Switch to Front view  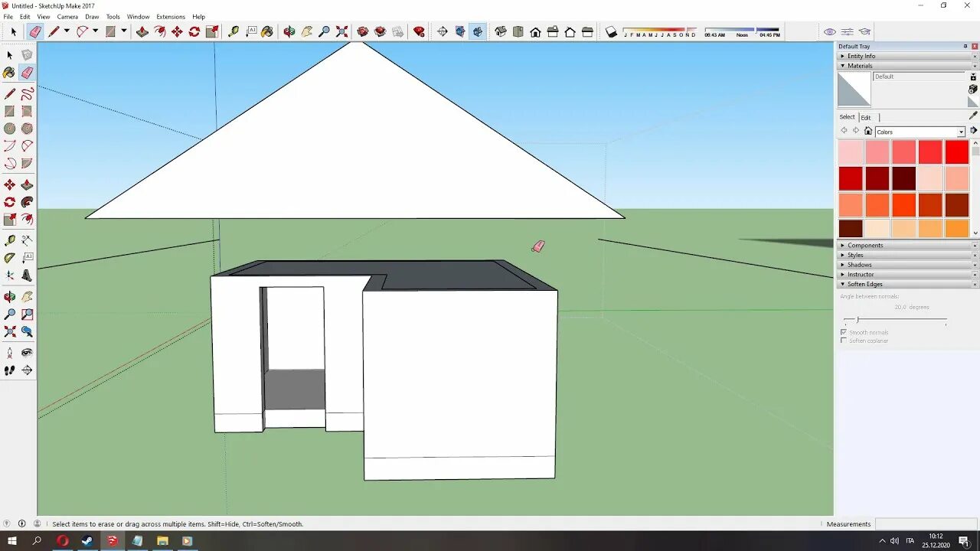coord(535,31)
